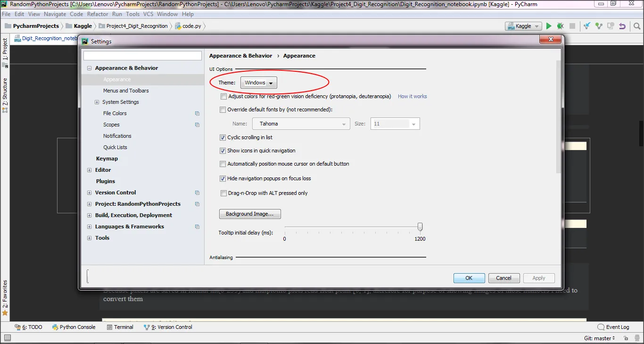Viewport: 644px width, 344px height.
Task: Click the purple revert arrow icon
Action: coord(622,26)
